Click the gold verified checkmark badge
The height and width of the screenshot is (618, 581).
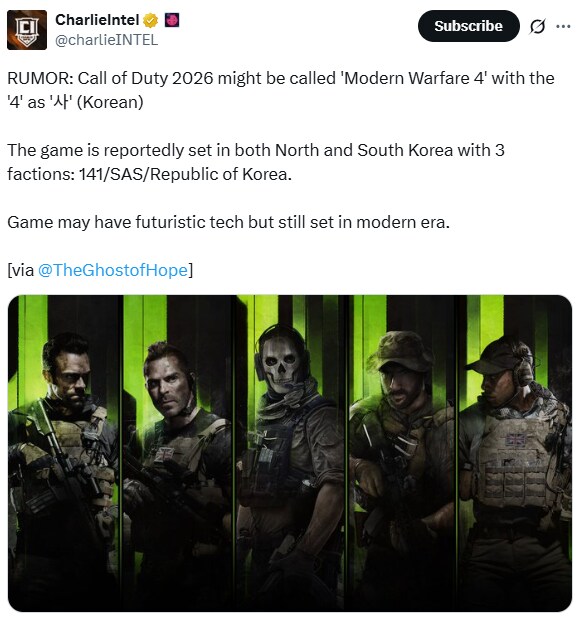point(151,20)
